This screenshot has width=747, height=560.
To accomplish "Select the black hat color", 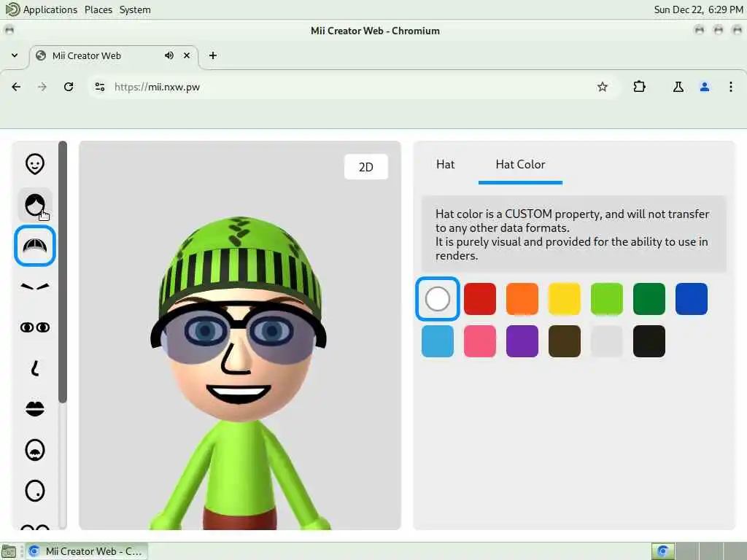I will [x=649, y=341].
